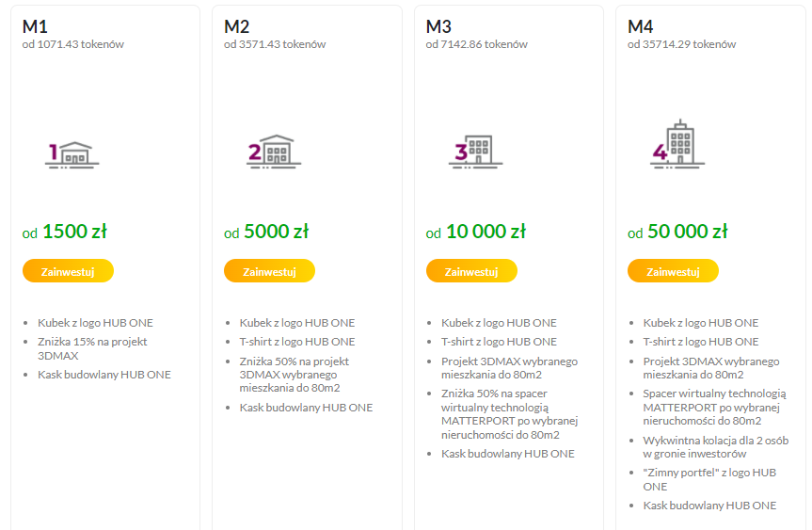Screen dimensions: 812x530
Task: Click the M4 tall tower icon
Action: [677, 144]
